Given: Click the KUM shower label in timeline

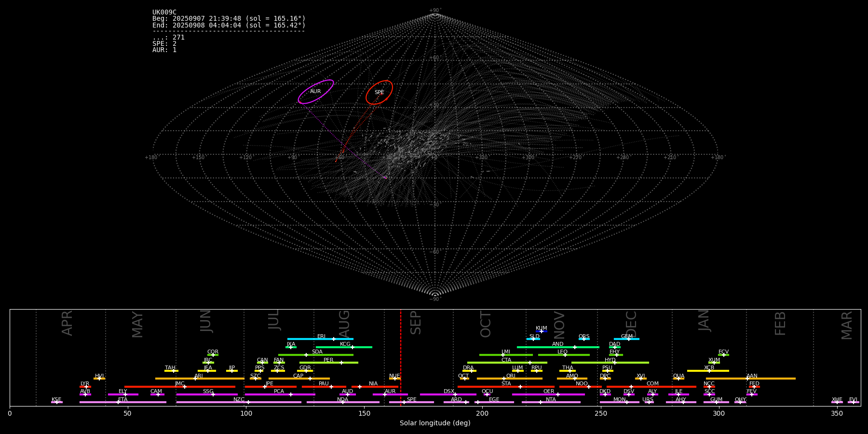Looking at the screenshot, I should (x=542, y=328).
